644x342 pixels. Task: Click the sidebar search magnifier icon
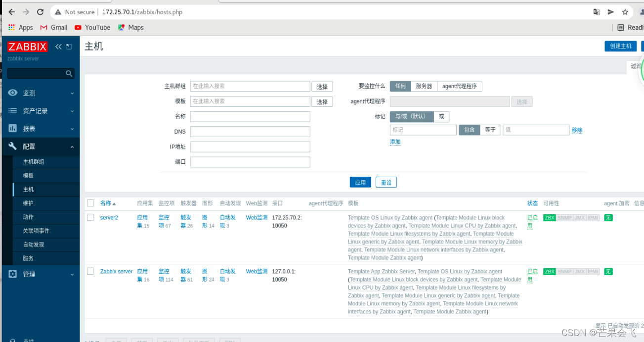[69, 73]
